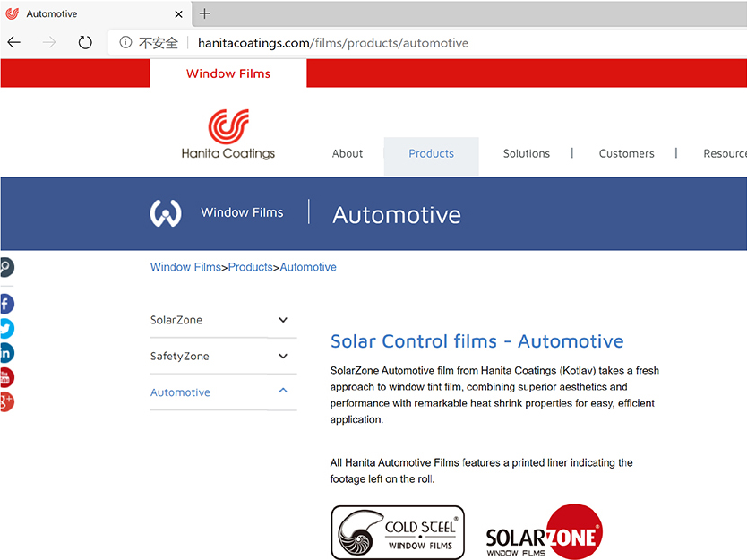
Task: Go back with the browser back arrow
Action: coord(14,42)
